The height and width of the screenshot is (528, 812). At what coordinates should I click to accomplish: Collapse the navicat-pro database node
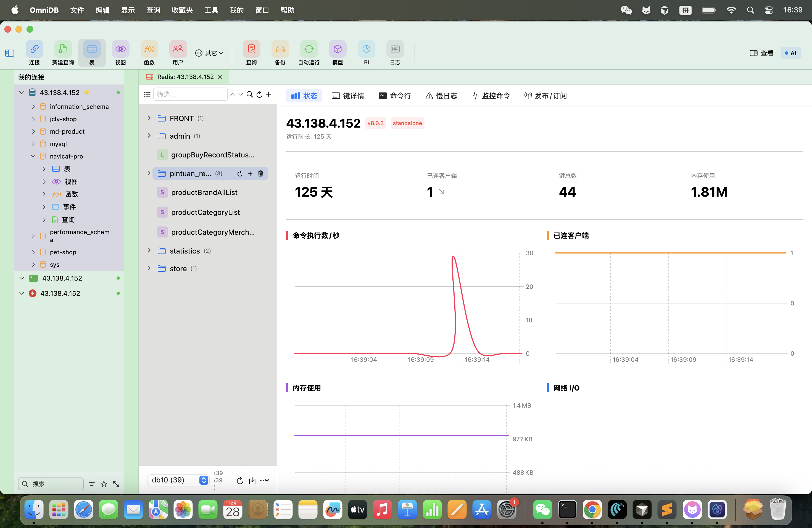33,156
